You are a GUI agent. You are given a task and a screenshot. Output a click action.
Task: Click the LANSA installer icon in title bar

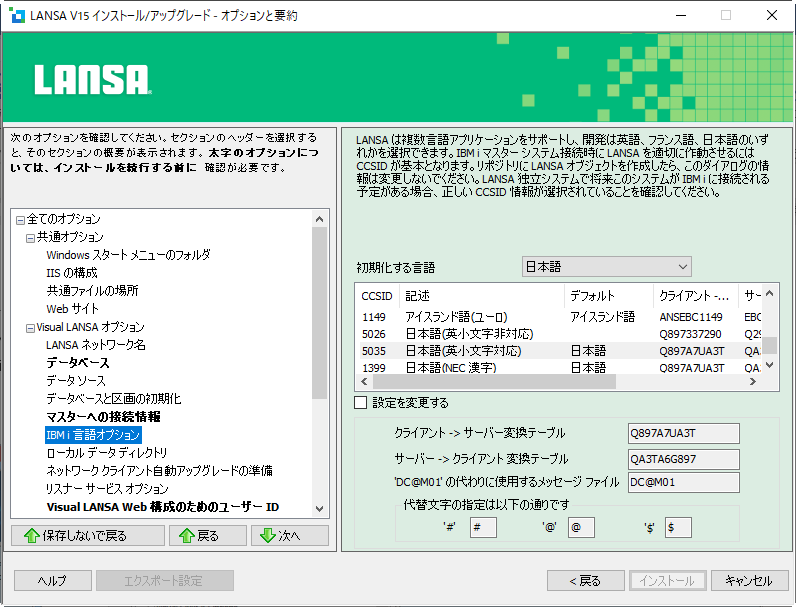[x=17, y=15]
